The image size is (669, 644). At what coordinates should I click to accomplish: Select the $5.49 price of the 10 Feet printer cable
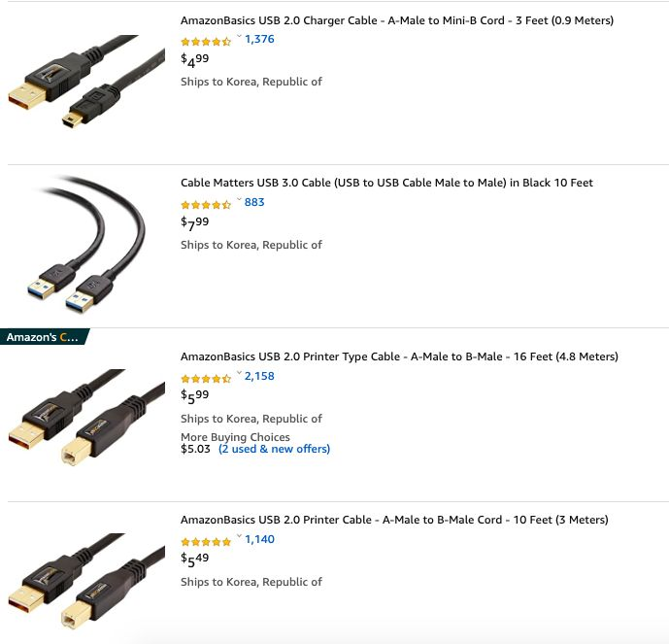click(194, 559)
